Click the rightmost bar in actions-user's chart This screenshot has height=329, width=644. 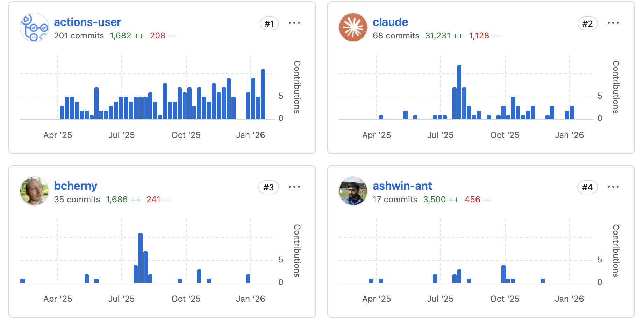coord(263,94)
